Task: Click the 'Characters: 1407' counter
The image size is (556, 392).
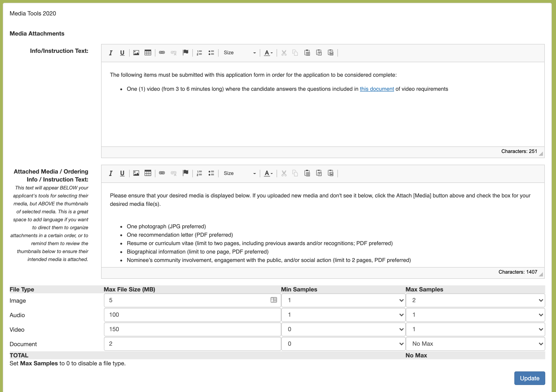Action: click(518, 272)
